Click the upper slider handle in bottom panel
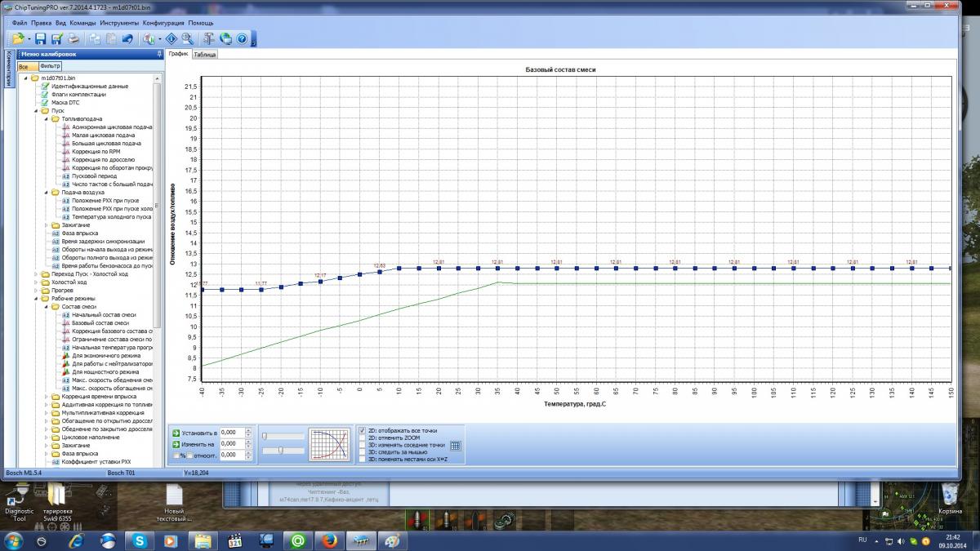Screen dimensions: 980x551 click(265, 436)
